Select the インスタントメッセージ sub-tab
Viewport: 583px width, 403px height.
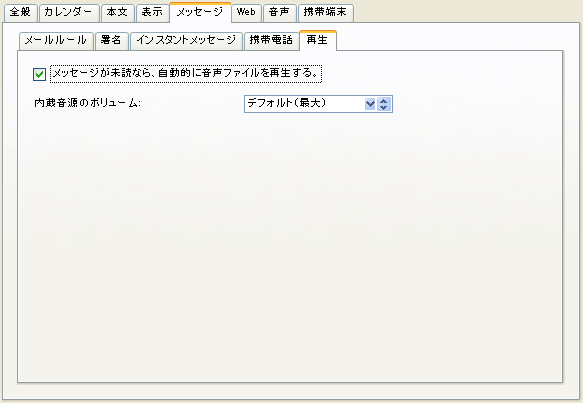point(186,41)
